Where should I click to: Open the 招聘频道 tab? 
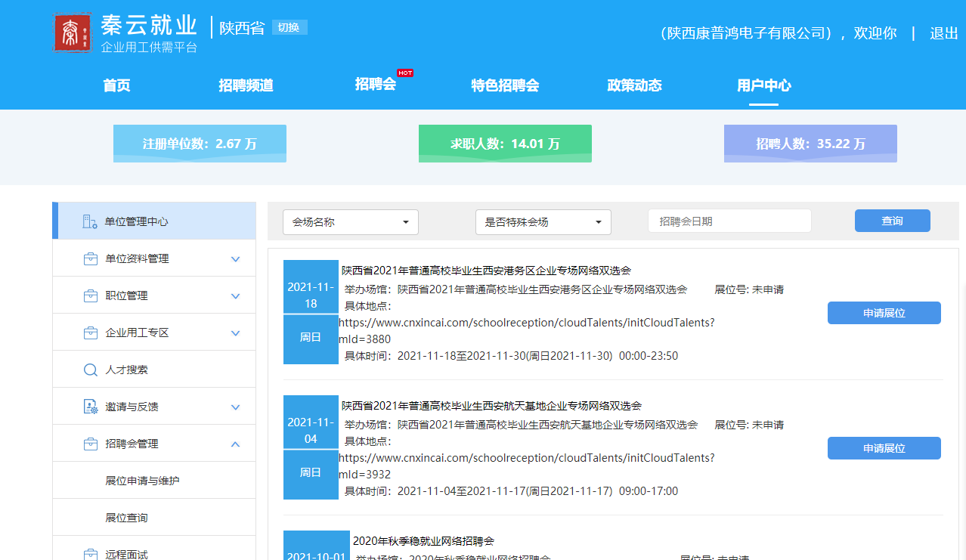(x=246, y=85)
